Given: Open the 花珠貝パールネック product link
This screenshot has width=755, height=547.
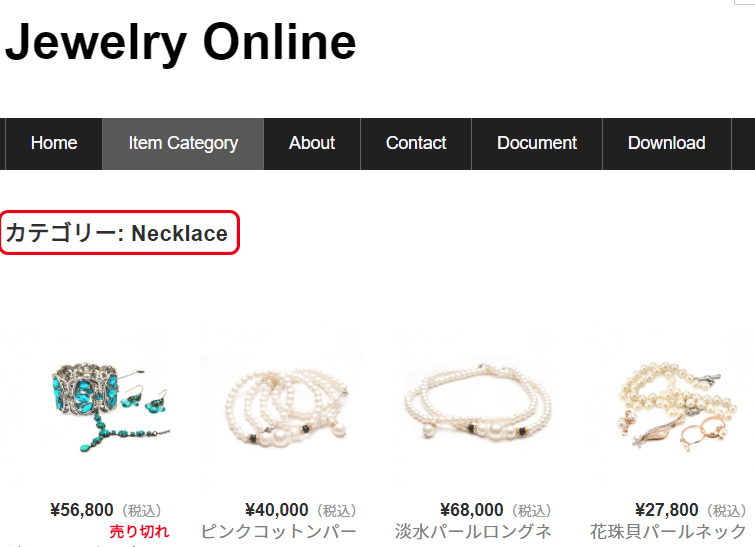Looking at the screenshot, I should click(668, 532).
